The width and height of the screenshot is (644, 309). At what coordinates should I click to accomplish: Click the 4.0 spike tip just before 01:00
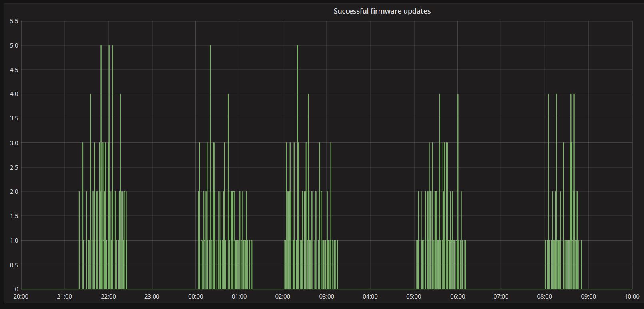pyautogui.click(x=228, y=95)
